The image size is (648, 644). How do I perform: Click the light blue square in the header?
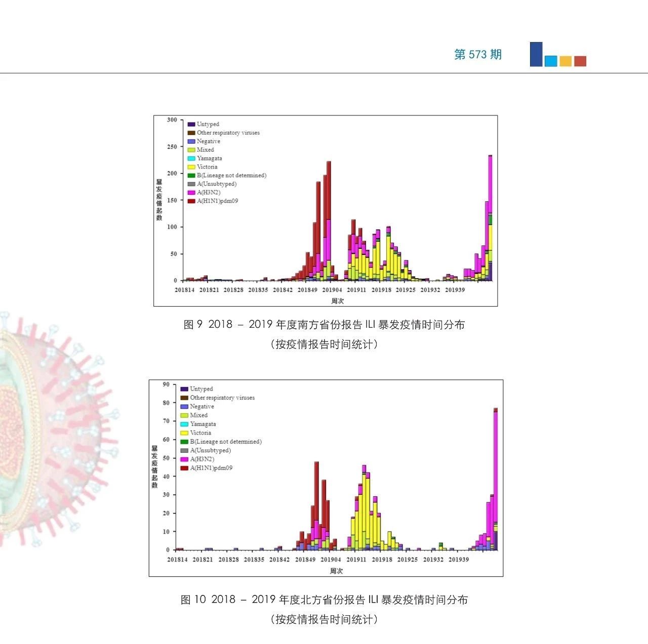coord(551,61)
